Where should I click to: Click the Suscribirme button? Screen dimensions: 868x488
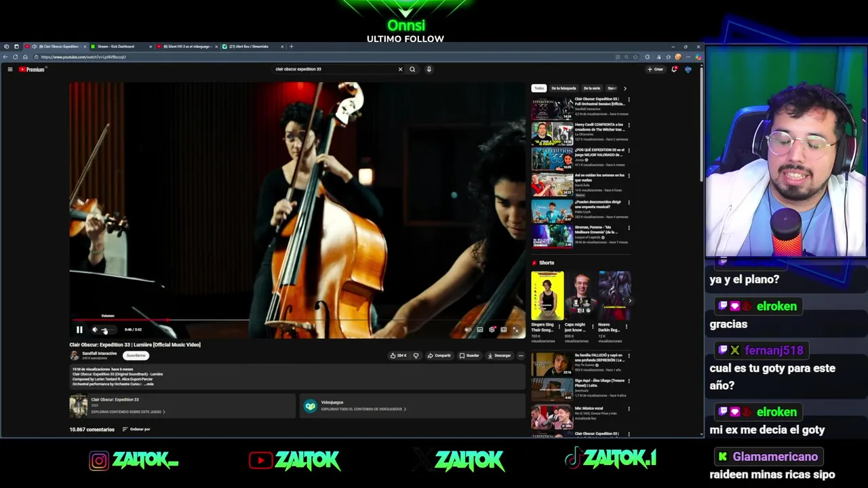(136, 355)
